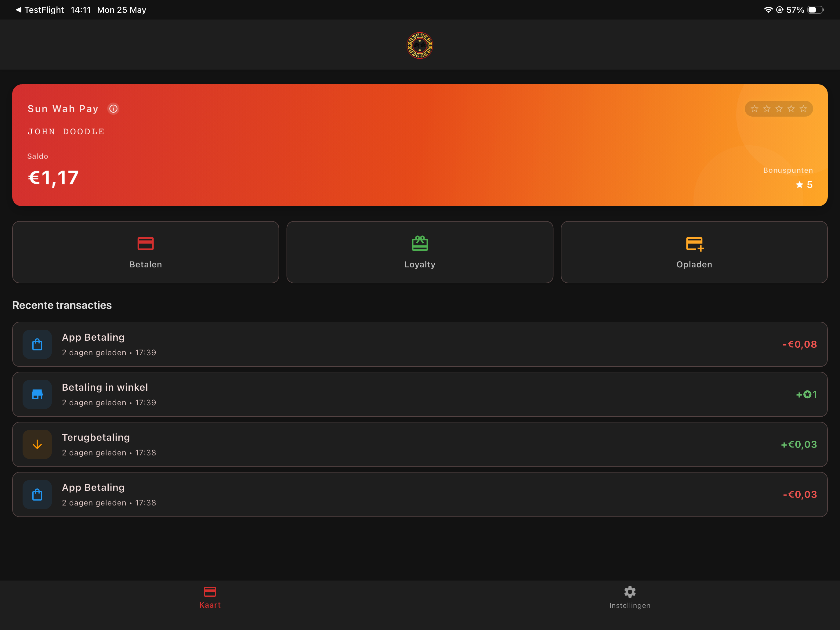Click the Bonuspunten star icon
Viewport: 840px width, 630px height.
tap(799, 185)
